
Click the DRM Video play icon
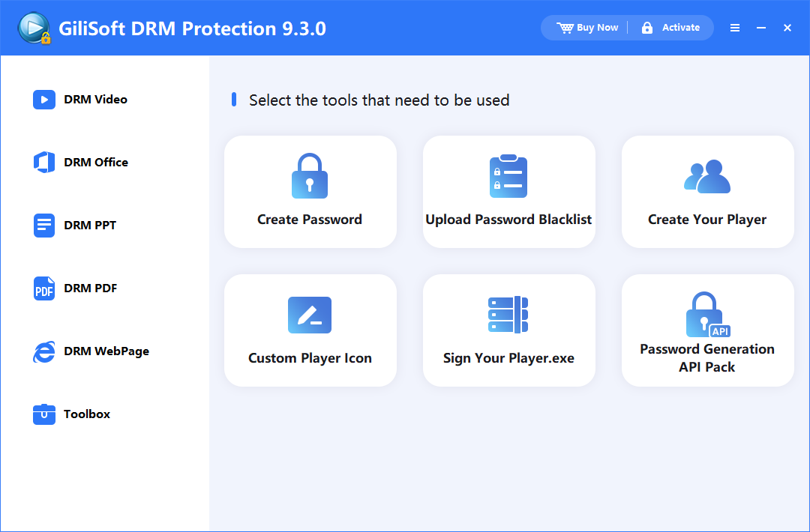[x=44, y=100]
